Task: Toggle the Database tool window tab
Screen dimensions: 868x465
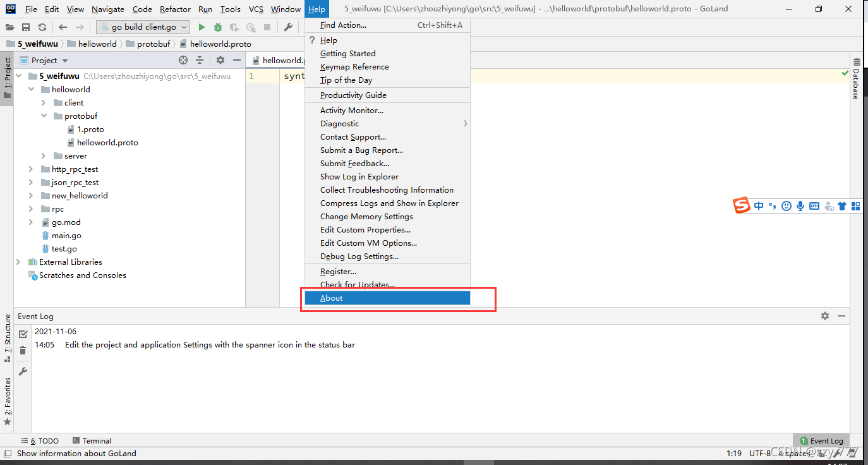Action: [x=856, y=79]
